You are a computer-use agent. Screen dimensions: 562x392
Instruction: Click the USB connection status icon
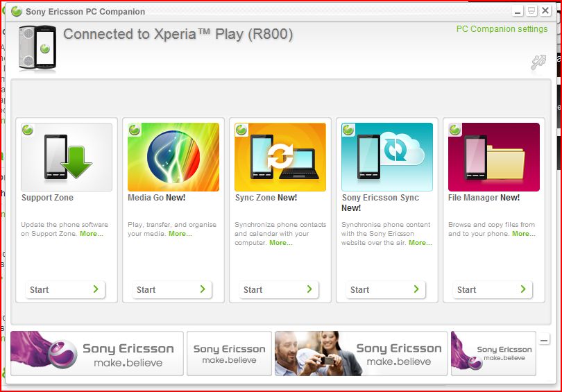coord(538,62)
